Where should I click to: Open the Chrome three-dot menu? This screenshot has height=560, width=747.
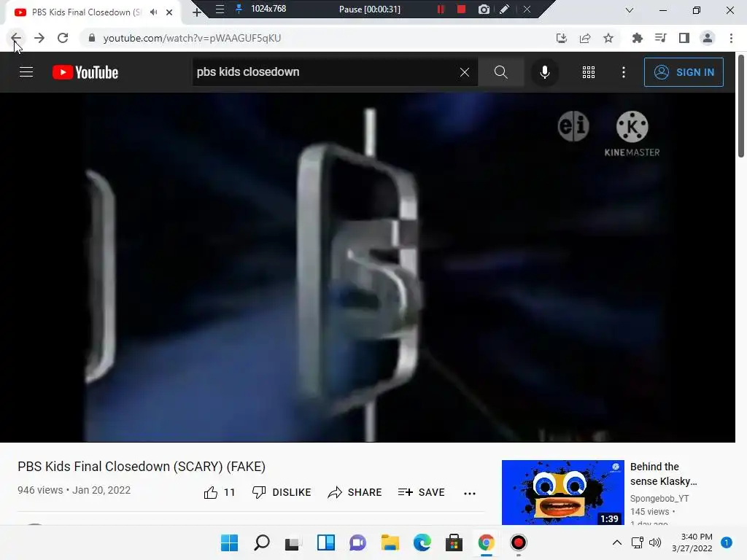[x=731, y=38]
